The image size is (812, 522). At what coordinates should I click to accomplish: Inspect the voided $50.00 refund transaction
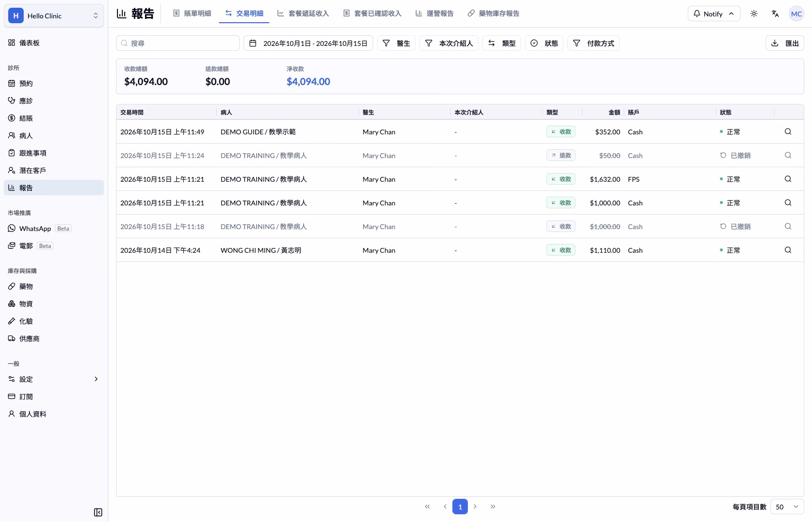tap(788, 155)
